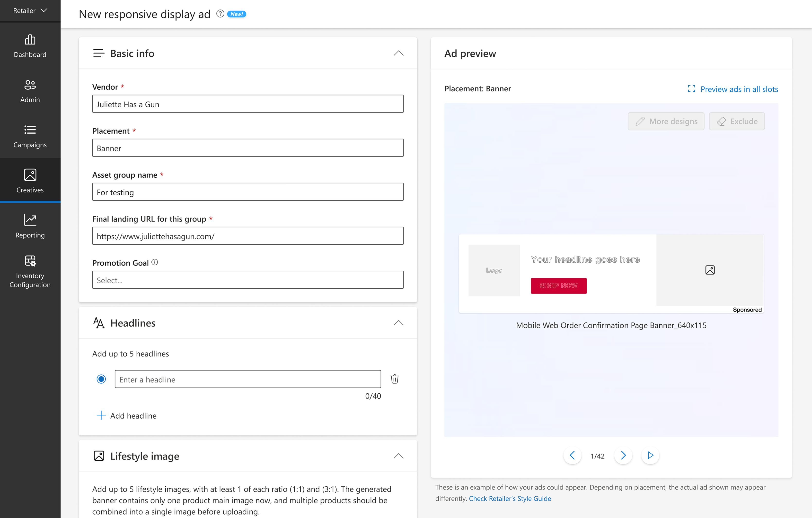Collapse the Lifestyle image section

point(398,456)
